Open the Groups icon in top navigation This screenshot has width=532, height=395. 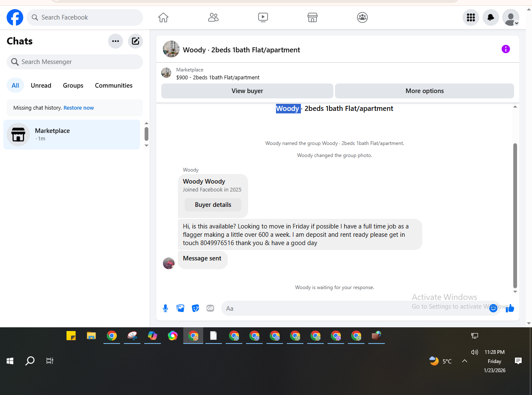(x=362, y=17)
